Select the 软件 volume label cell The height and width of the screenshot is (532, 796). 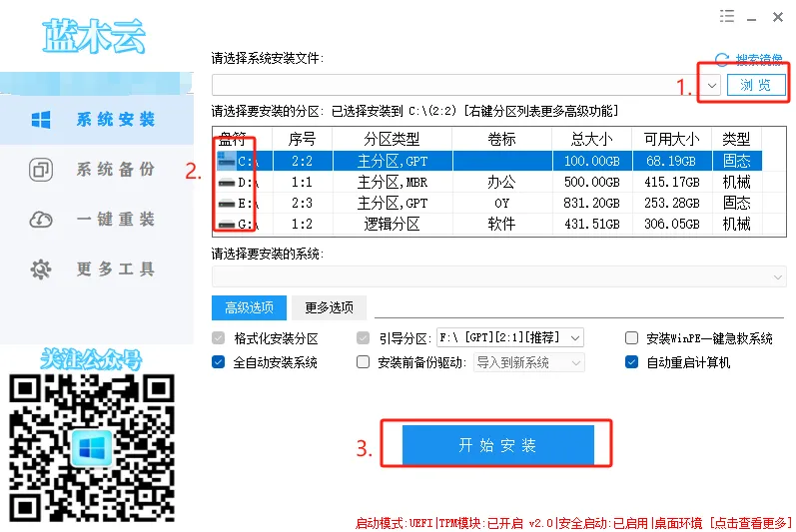(x=501, y=225)
